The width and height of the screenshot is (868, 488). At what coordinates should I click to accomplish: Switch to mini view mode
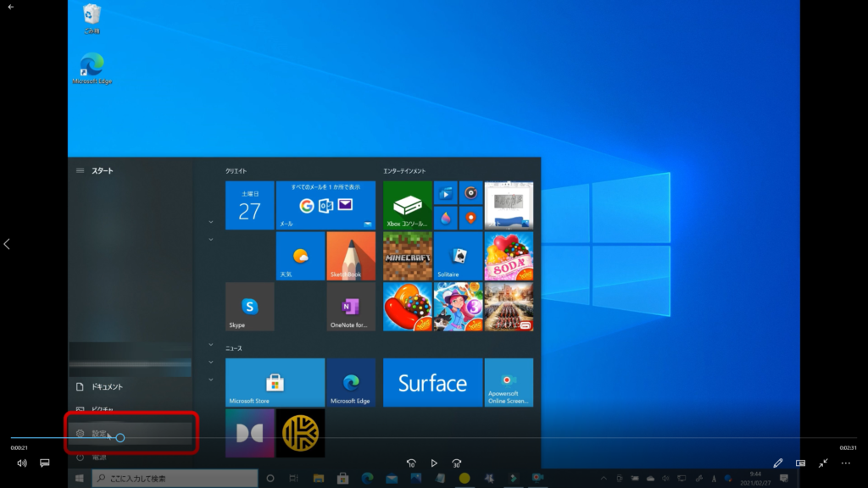pos(800,463)
